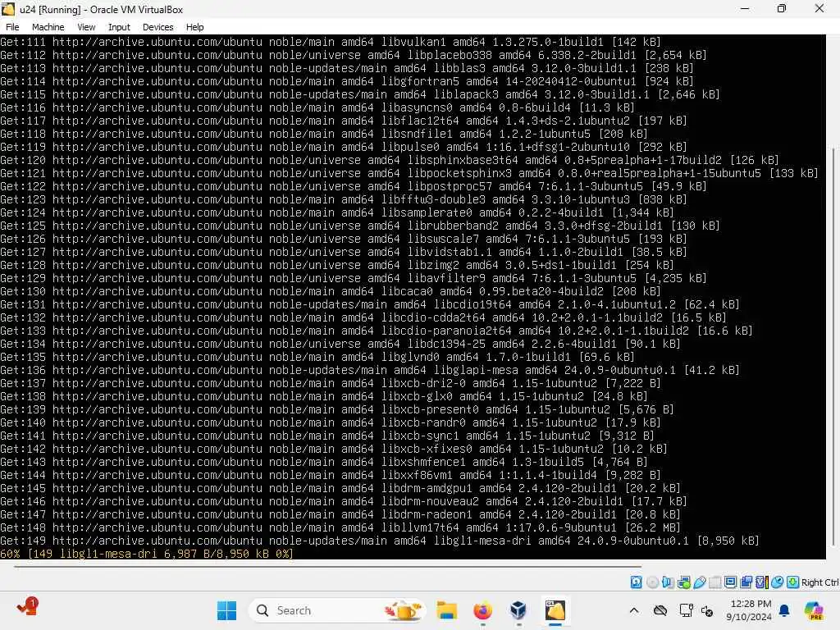Viewport: 840px width, 630px height.
Task: Open the File menu in VirtualBox
Action: (x=12, y=27)
